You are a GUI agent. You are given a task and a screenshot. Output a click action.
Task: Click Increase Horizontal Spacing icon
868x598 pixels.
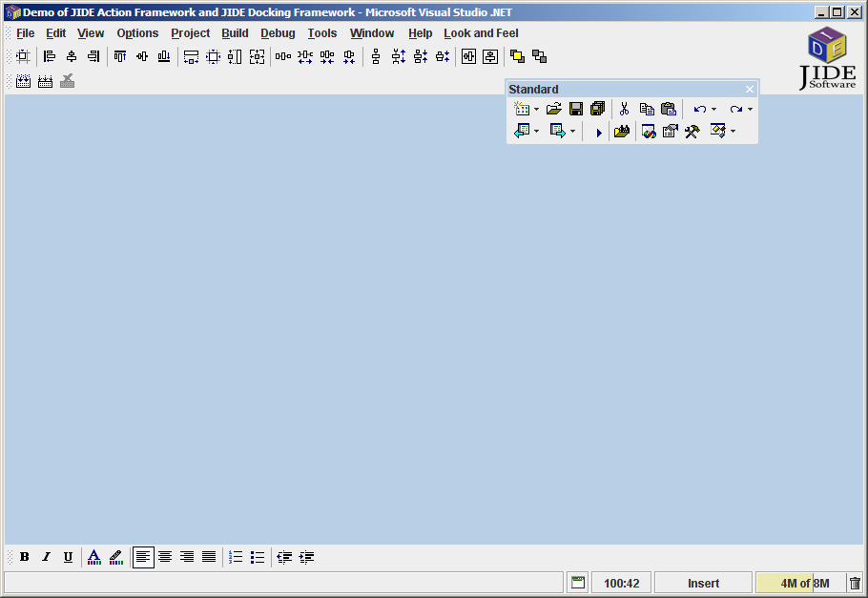pyautogui.click(x=305, y=56)
